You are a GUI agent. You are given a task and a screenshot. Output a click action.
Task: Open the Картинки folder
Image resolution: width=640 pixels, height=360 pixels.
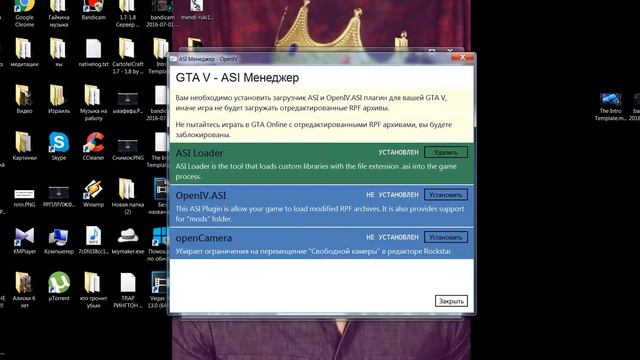point(24,146)
